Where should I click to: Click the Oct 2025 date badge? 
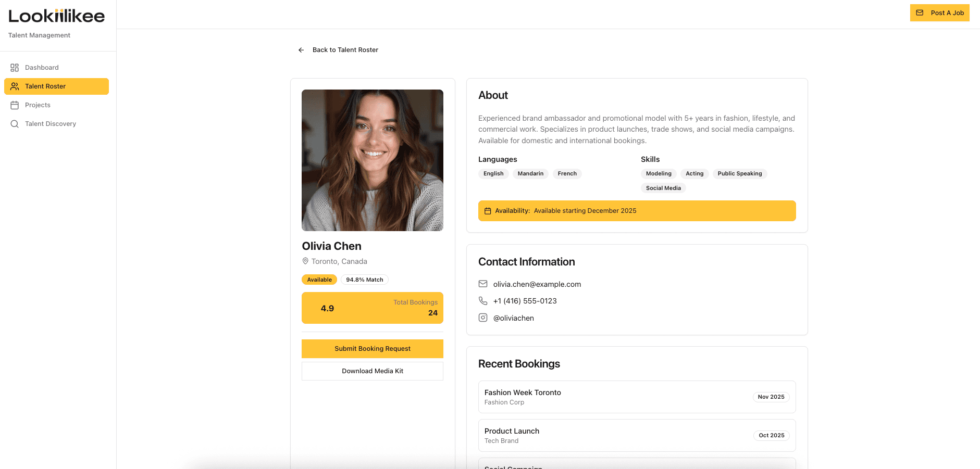click(772, 435)
